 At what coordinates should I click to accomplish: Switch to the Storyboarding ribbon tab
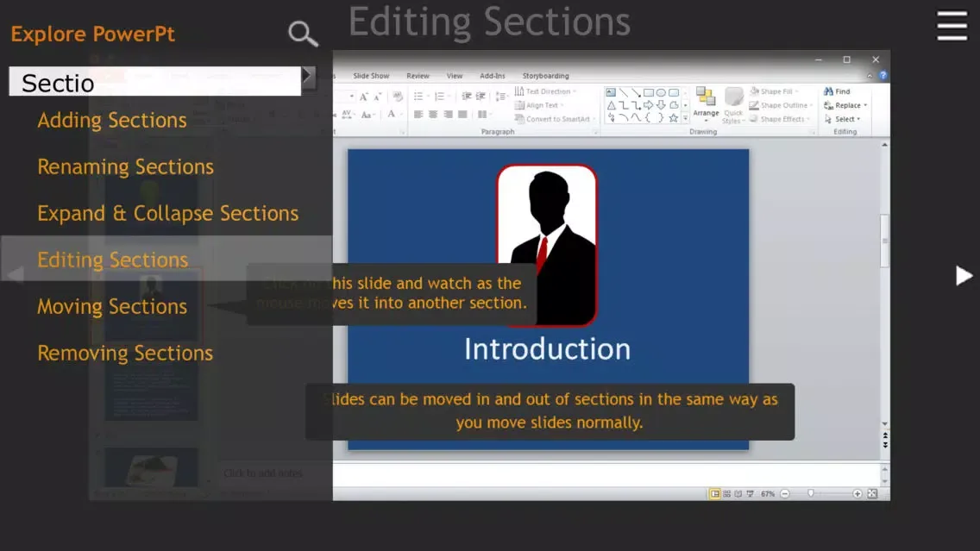pos(545,76)
